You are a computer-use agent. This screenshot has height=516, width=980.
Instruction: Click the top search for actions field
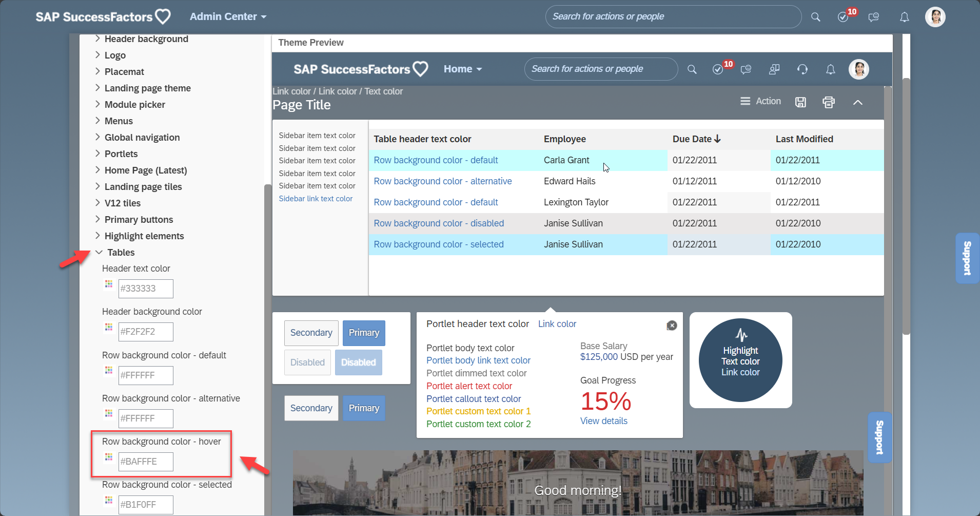tap(673, 17)
